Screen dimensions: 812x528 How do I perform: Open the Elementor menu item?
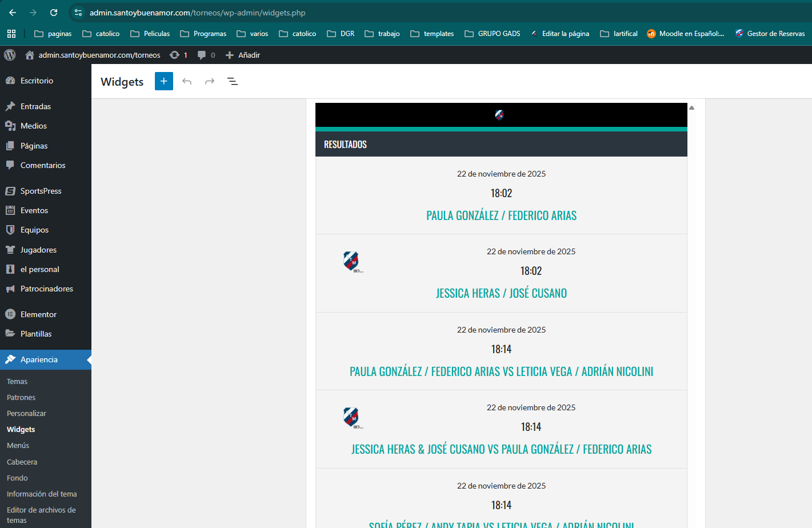pyautogui.click(x=38, y=314)
